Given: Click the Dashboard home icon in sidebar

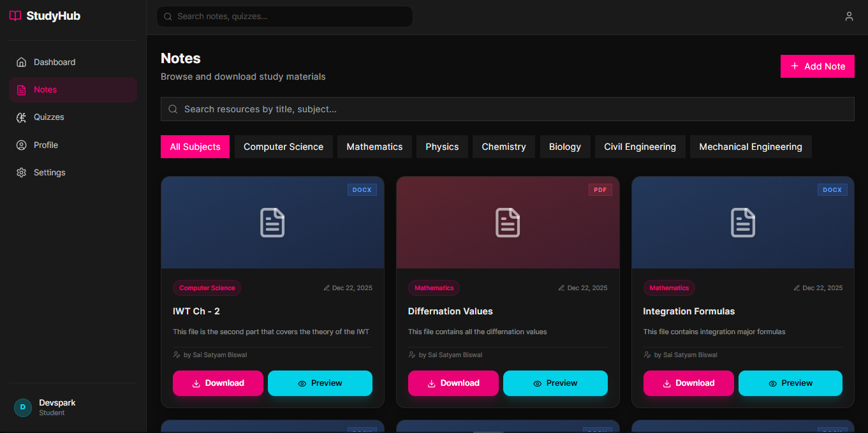Looking at the screenshot, I should 22,62.
